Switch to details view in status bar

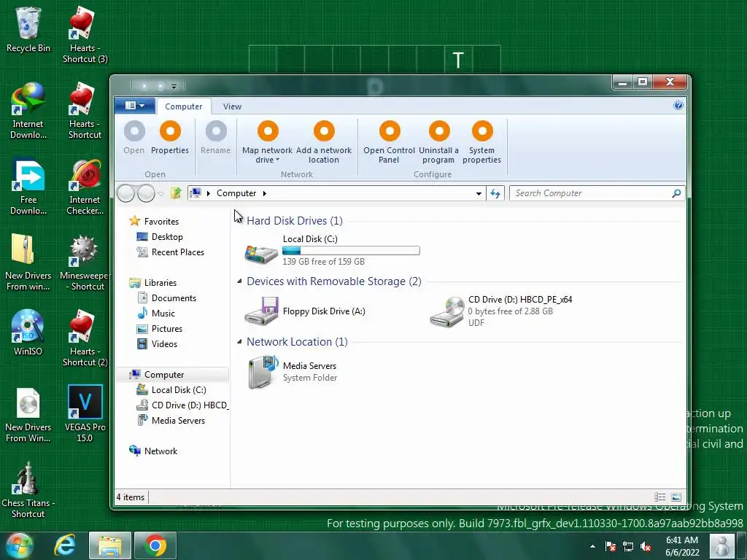(659, 497)
